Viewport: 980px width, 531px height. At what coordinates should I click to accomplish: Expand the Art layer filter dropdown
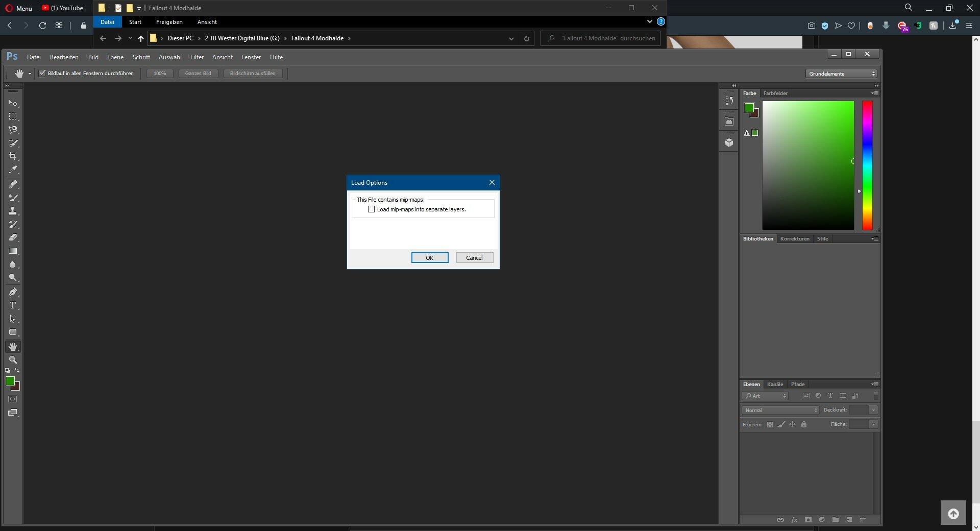[x=765, y=396]
